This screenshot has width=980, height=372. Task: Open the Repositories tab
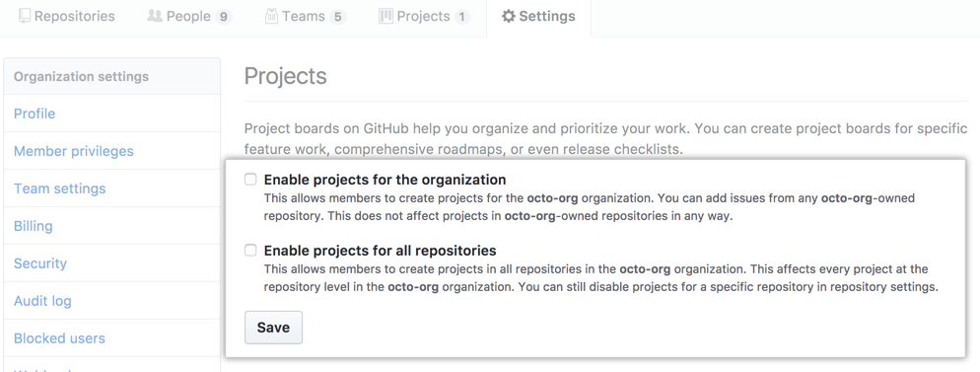[x=66, y=17]
